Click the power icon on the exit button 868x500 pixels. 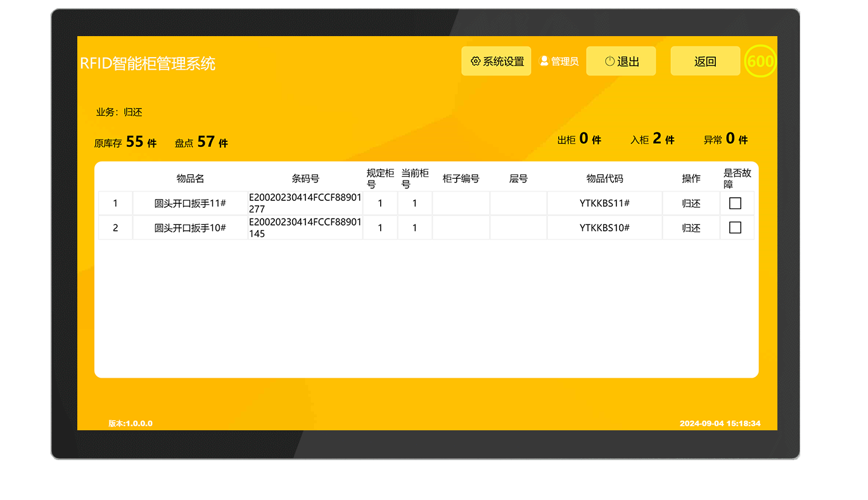pos(610,61)
